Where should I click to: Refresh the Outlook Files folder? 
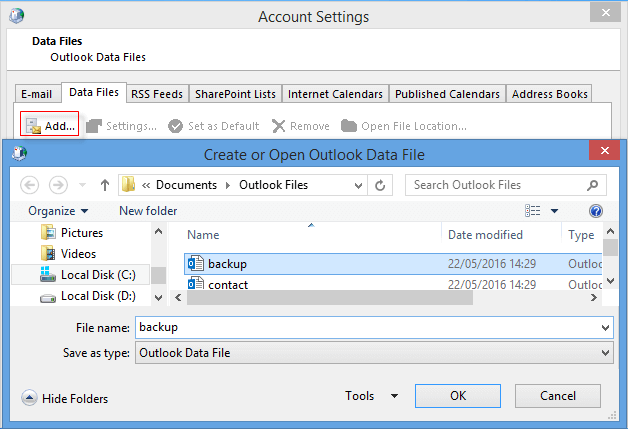click(380, 185)
